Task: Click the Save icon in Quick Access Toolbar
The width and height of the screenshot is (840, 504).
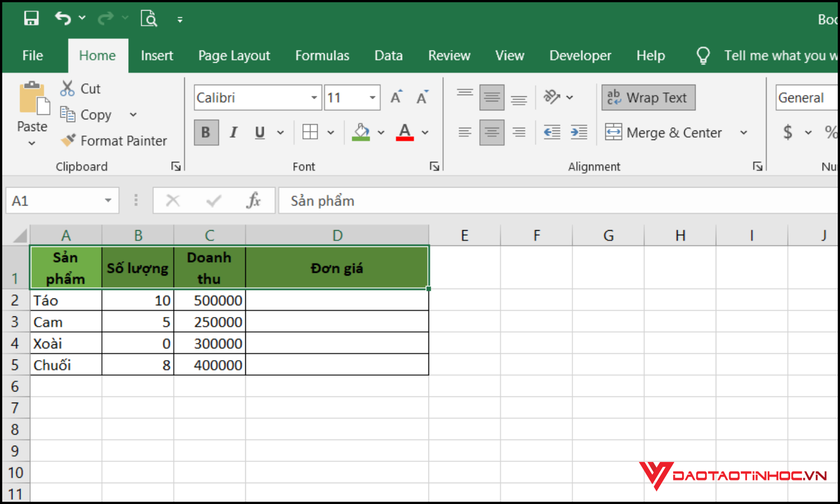Action: pos(31,18)
